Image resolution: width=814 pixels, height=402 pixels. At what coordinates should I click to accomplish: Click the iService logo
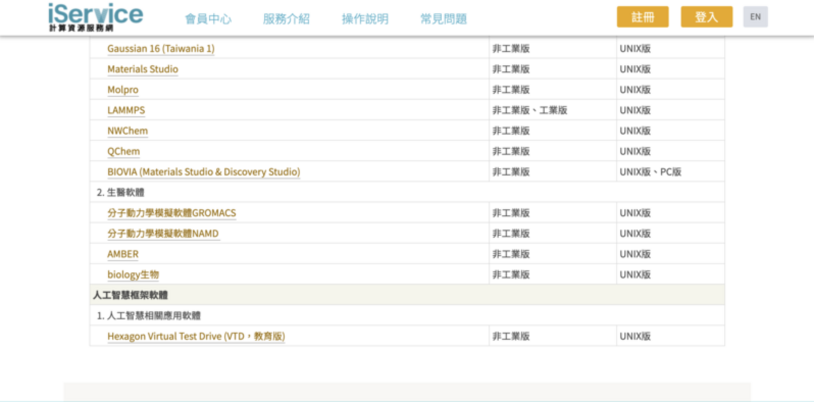(96, 18)
